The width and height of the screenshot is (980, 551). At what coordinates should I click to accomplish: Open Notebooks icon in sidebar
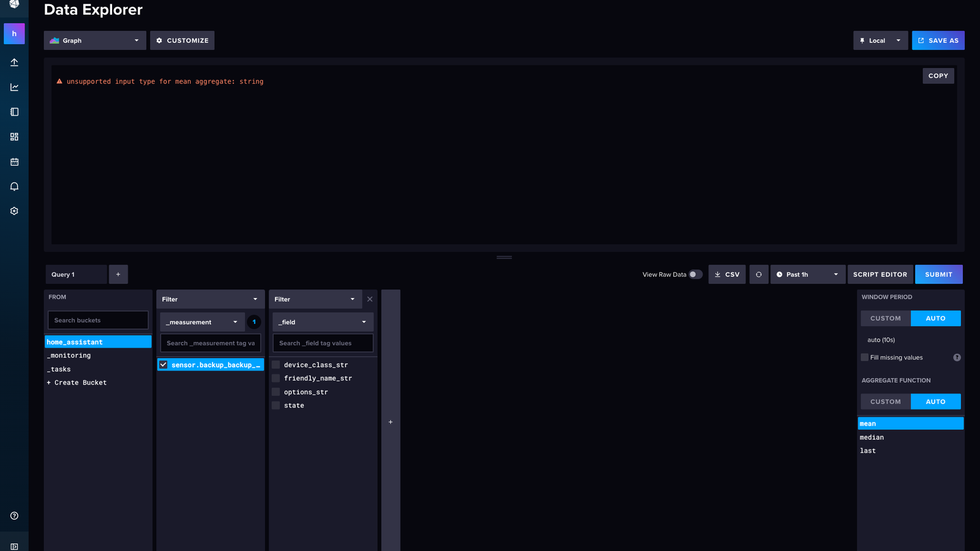(14, 112)
